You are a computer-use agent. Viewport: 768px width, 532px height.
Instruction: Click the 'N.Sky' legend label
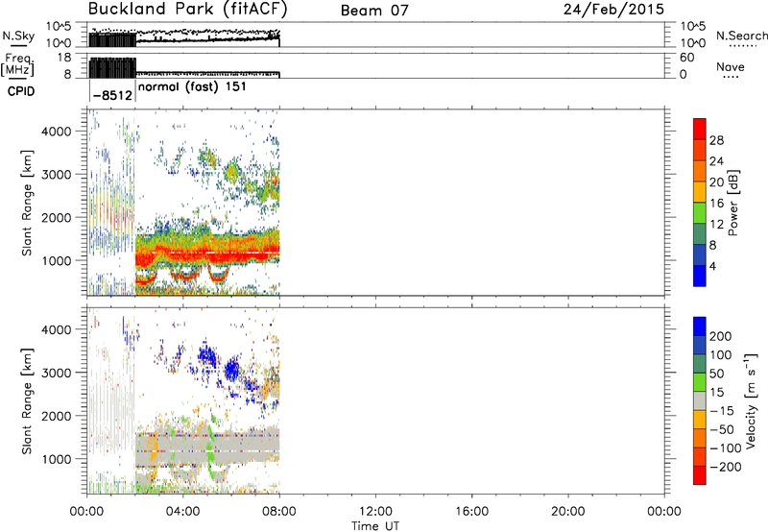18,36
